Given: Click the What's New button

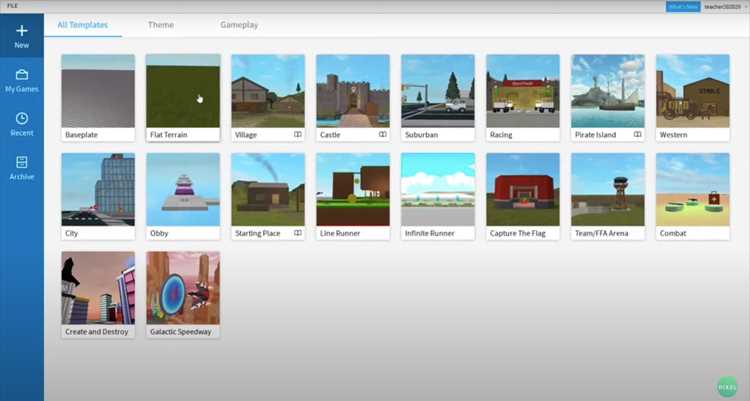Looking at the screenshot, I should (x=683, y=7).
